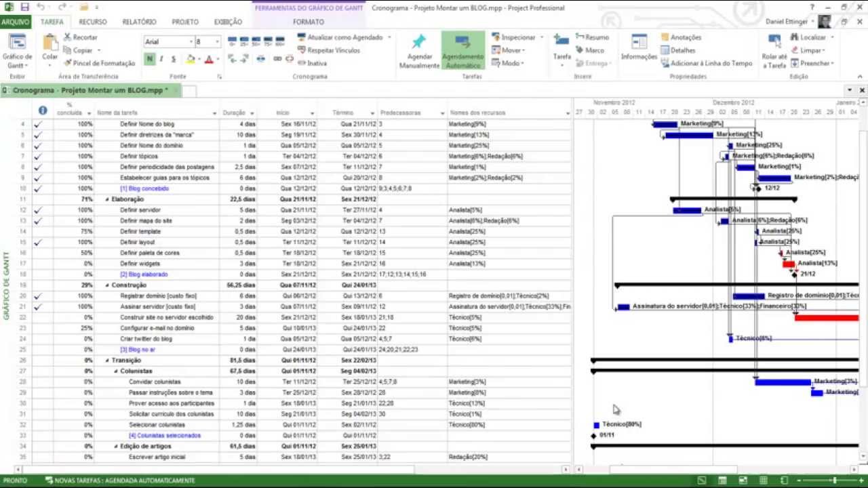Image resolution: width=868 pixels, height=488 pixels.
Task: Select the Definir servidor task name cell
Action: 156,210
